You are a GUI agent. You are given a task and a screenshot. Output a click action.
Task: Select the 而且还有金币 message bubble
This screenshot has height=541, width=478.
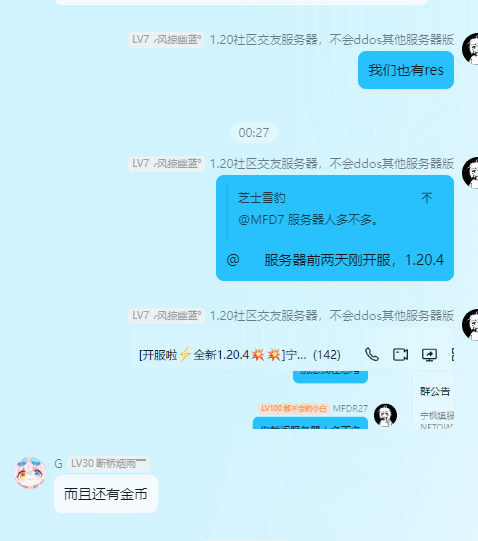pyautogui.click(x=106, y=494)
